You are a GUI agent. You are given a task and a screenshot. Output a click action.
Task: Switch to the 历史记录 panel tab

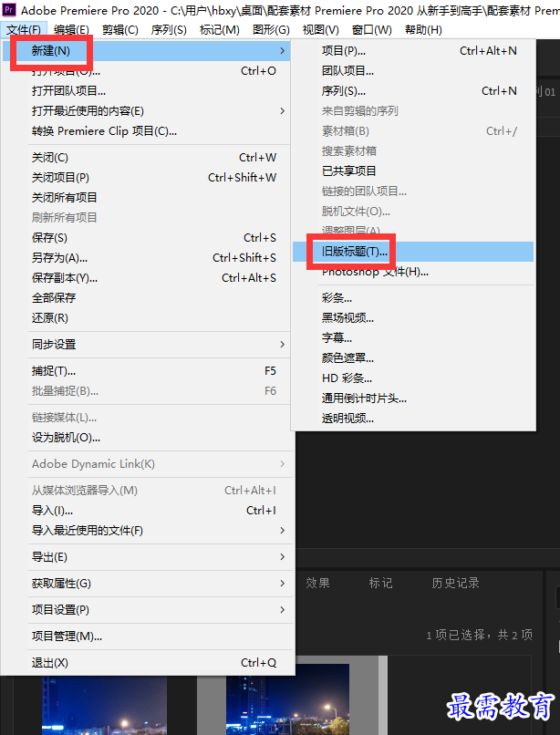pos(455,583)
